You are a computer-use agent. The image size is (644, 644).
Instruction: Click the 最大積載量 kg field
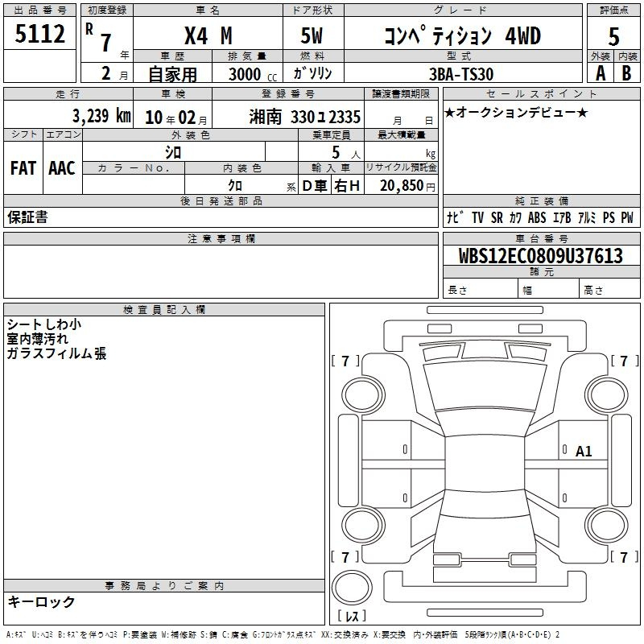[x=401, y=151]
